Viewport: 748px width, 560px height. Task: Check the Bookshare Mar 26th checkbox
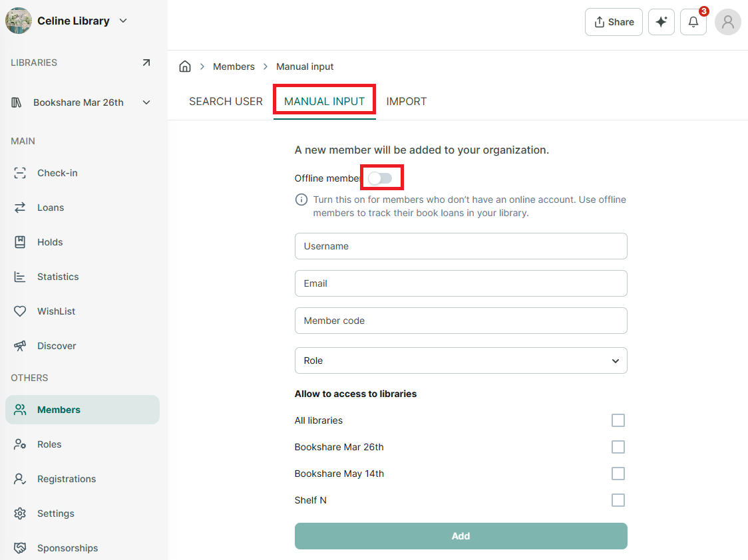coord(618,447)
